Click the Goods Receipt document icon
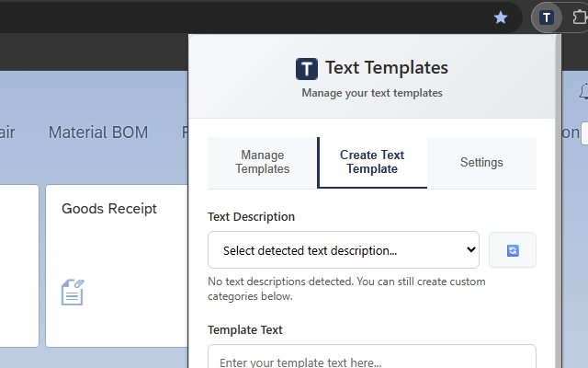 73,292
